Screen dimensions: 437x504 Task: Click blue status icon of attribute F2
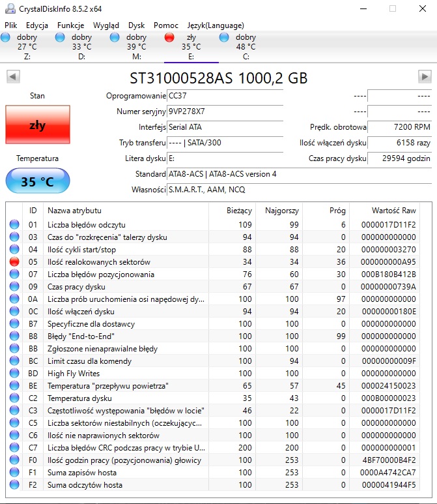(x=14, y=484)
